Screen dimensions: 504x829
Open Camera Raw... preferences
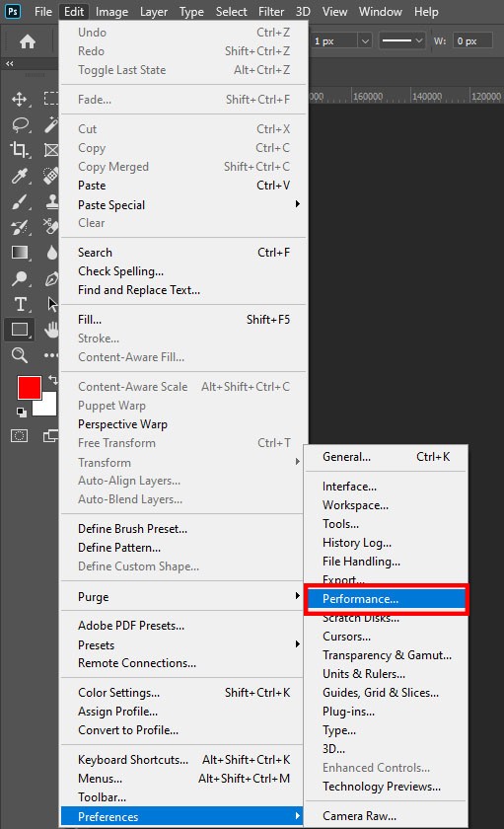(387, 816)
